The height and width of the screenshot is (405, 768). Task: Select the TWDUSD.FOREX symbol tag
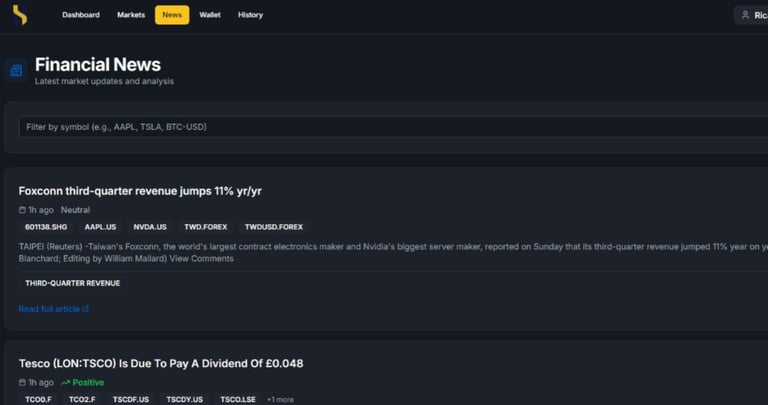[274, 227]
